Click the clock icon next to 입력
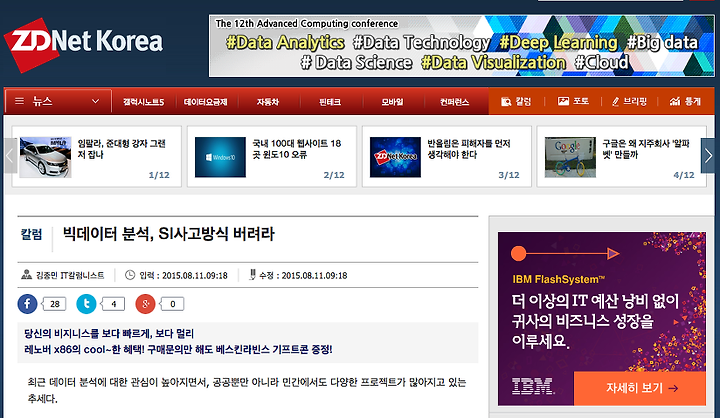 click(130, 275)
